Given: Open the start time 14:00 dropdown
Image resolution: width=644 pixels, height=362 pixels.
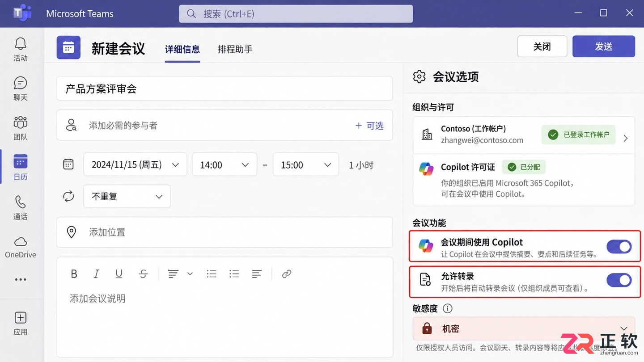Looking at the screenshot, I should click(225, 164).
